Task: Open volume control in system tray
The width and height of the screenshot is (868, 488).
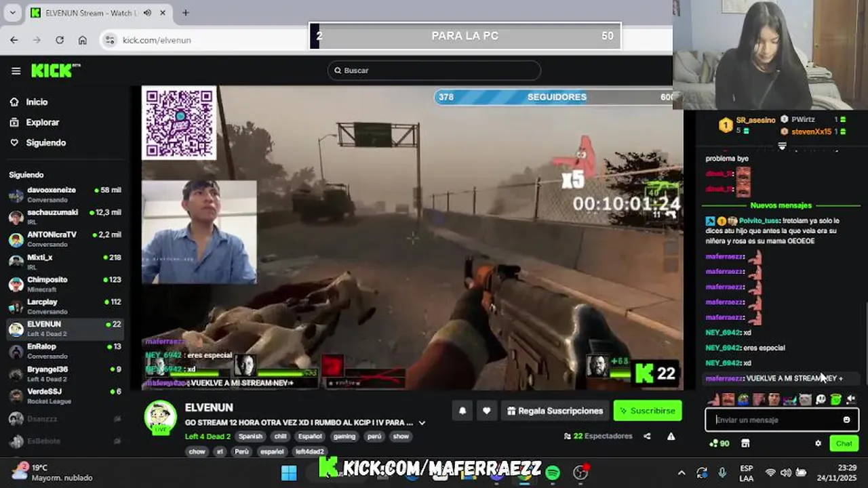Action: point(785,472)
